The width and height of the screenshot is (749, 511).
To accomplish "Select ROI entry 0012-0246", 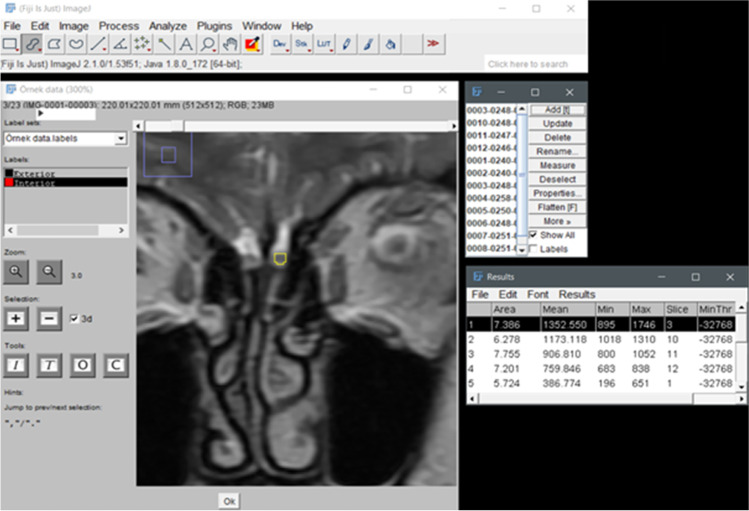I will pyautogui.click(x=491, y=148).
